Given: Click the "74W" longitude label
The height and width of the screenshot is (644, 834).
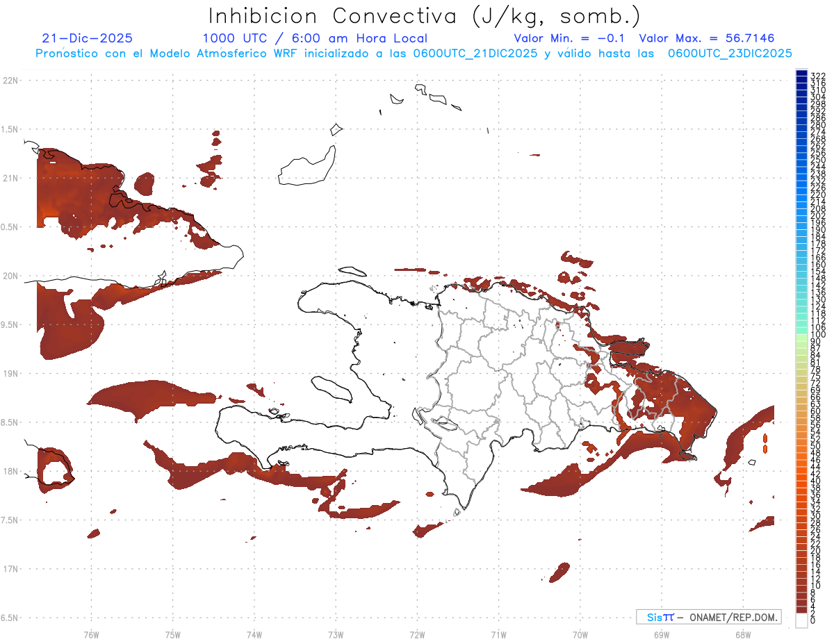Looking at the screenshot, I should (x=254, y=634).
